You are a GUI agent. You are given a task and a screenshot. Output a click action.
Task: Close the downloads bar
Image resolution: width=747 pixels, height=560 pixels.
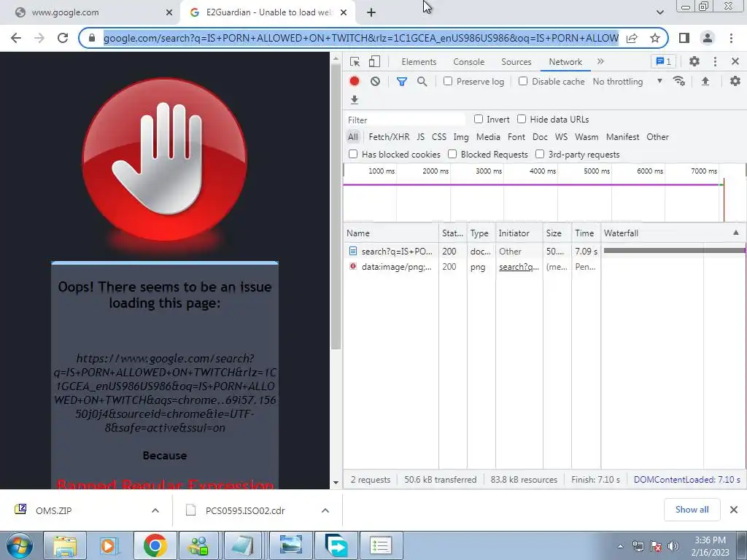[734, 510]
